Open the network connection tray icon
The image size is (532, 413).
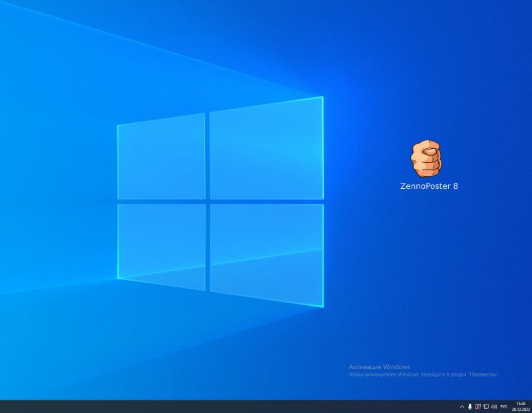[x=486, y=406]
